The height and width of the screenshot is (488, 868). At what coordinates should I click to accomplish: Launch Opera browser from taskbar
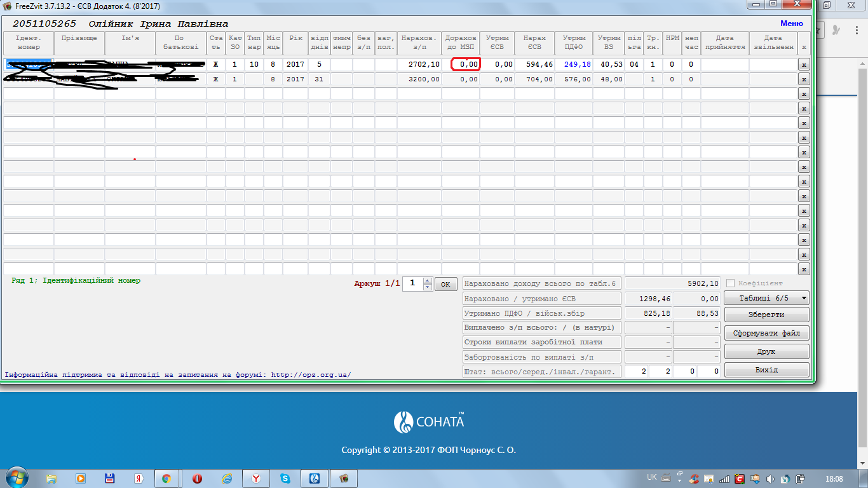pyautogui.click(x=198, y=478)
